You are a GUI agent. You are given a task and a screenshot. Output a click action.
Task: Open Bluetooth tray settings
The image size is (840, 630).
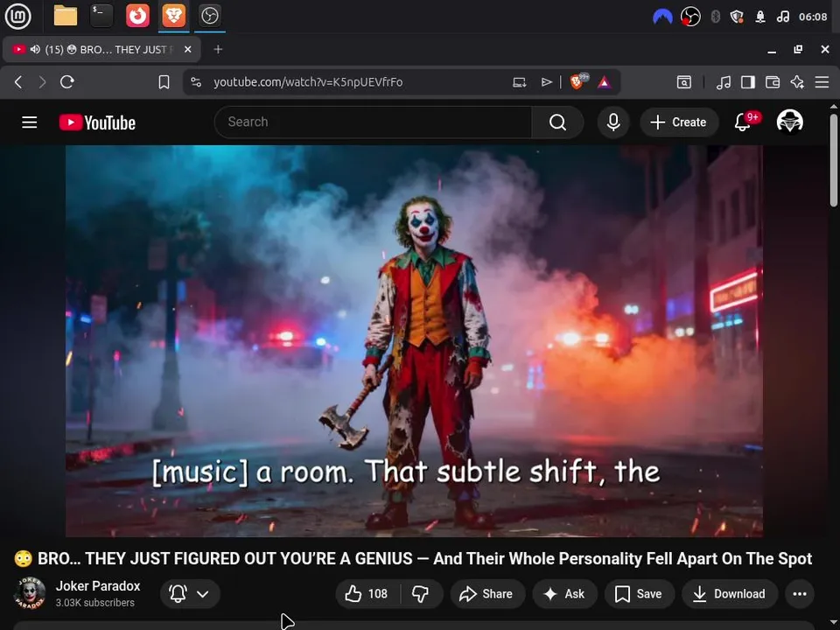click(715, 17)
